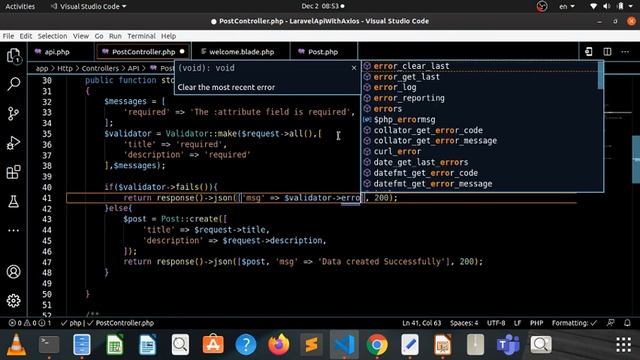640x360 pixels.
Task: Open the Terminal menu
Action: coord(141,36)
